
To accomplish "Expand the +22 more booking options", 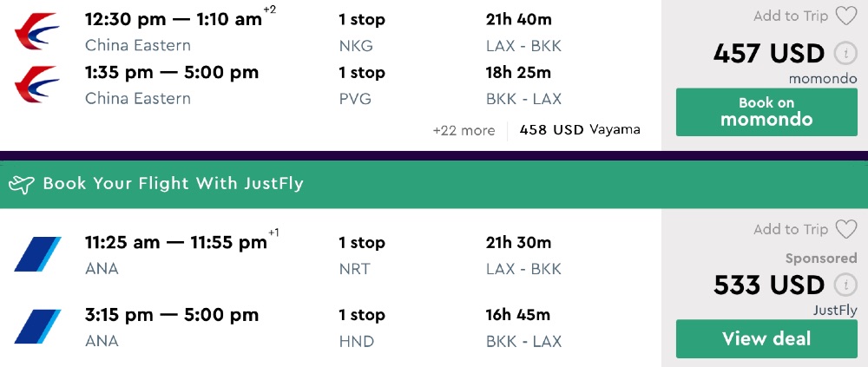I will click(464, 130).
